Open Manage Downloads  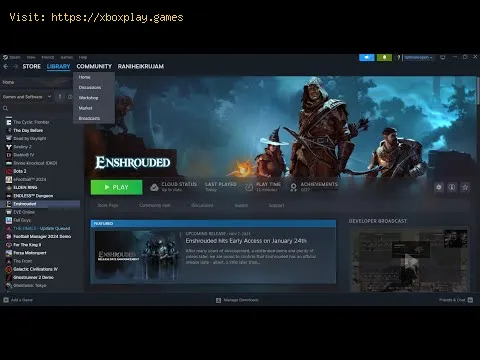pyautogui.click(x=237, y=300)
